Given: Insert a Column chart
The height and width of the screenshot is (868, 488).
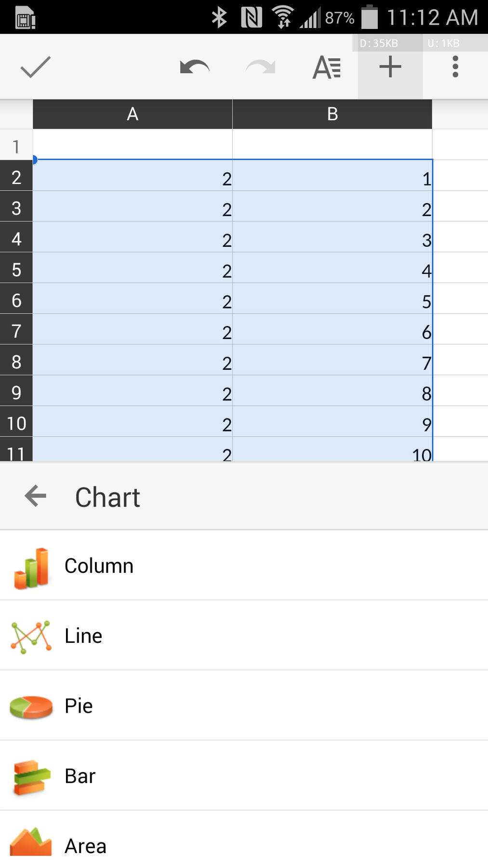Looking at the screenshot, I should point(99,566).
